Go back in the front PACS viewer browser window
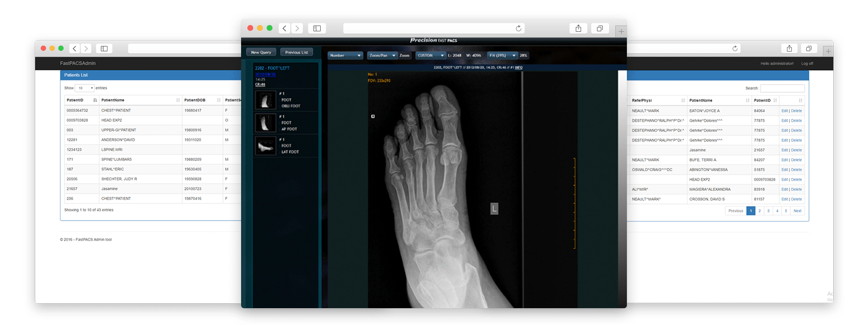Screen dimensions: 868x326 (285, 28)
